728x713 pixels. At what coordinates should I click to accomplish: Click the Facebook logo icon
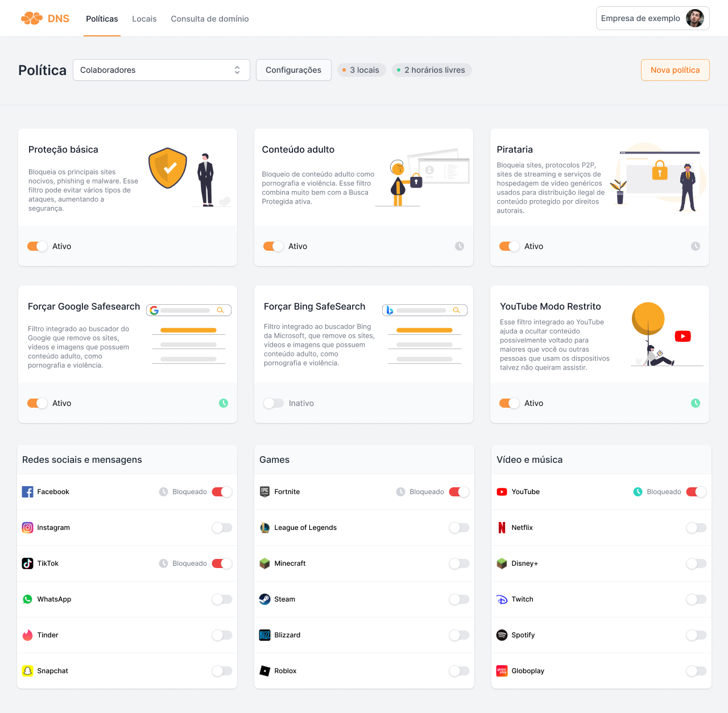[27, 492]
